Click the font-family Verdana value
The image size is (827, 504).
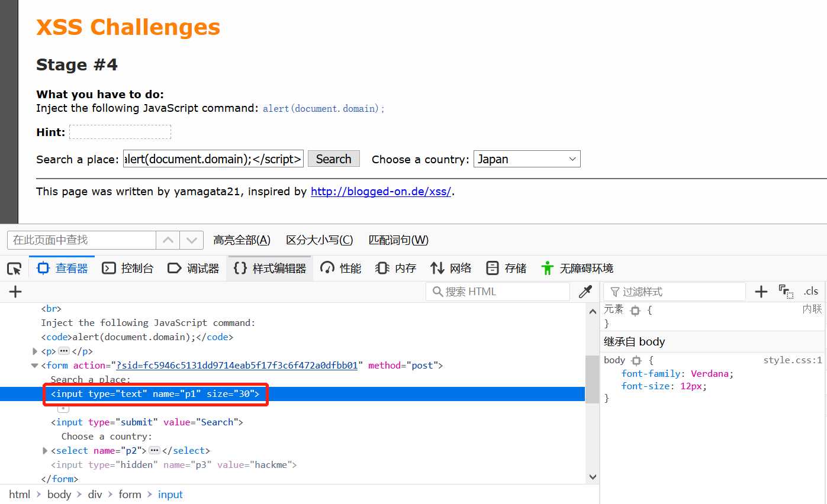tap(711, 374)
